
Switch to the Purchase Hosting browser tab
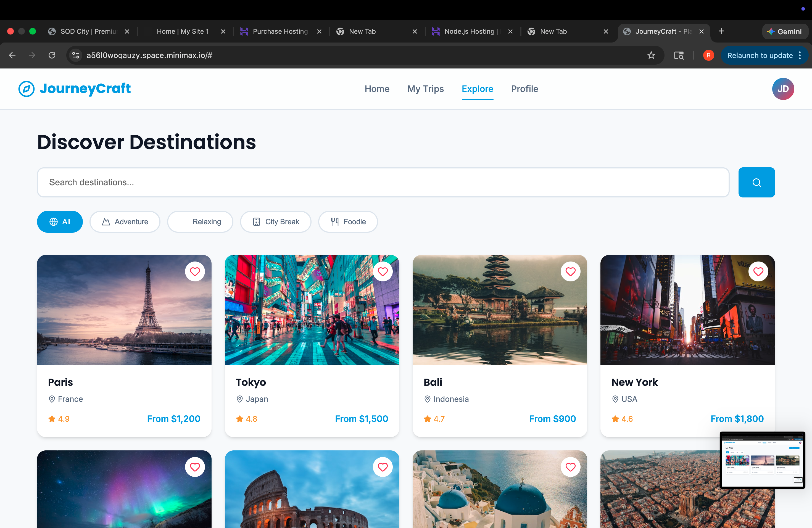click(280, 31)
